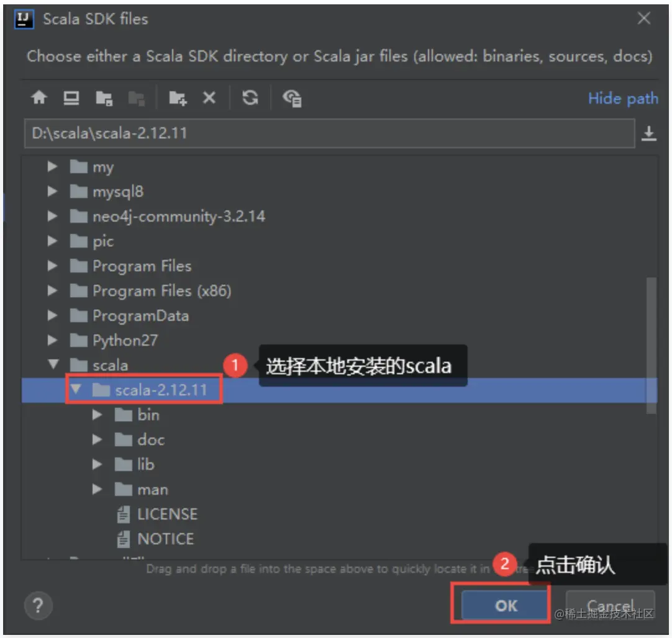672x638 pixels.
Task: Select the my folder
Action: [x=92, y=166]
